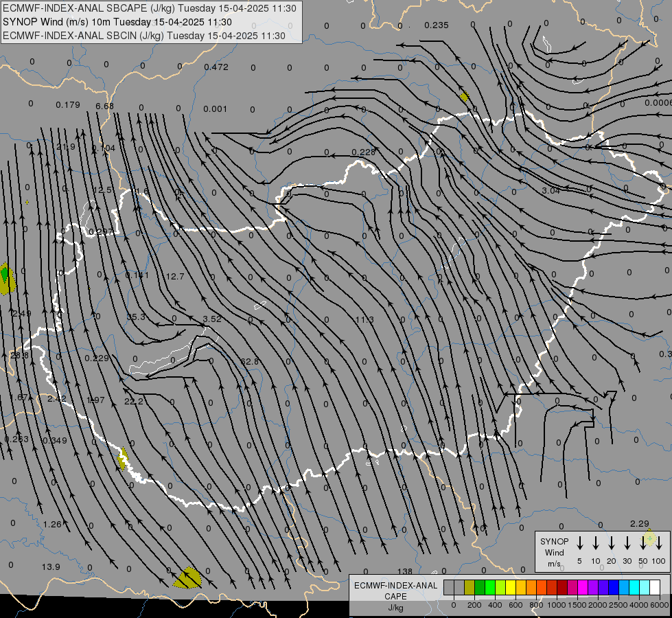Click the map value '0.141'

tap(137, 275)
